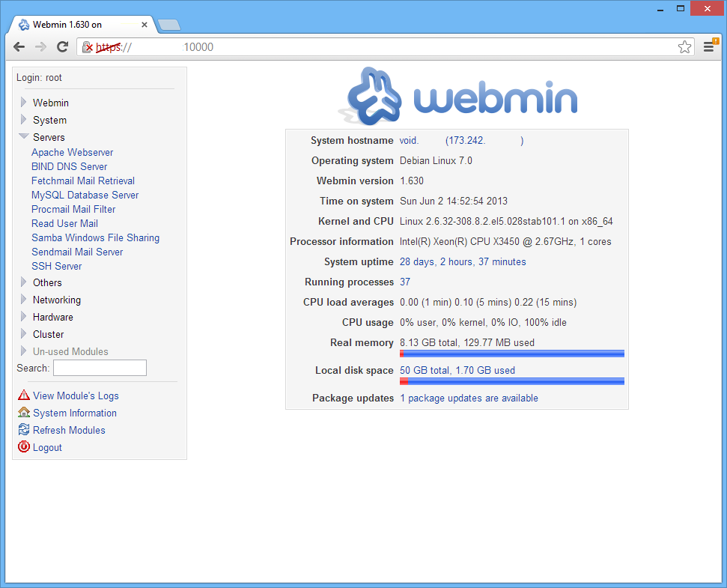This screenshot has height=588, width=727.
Task: Click the 'Login: root' text
Action: 39,77
